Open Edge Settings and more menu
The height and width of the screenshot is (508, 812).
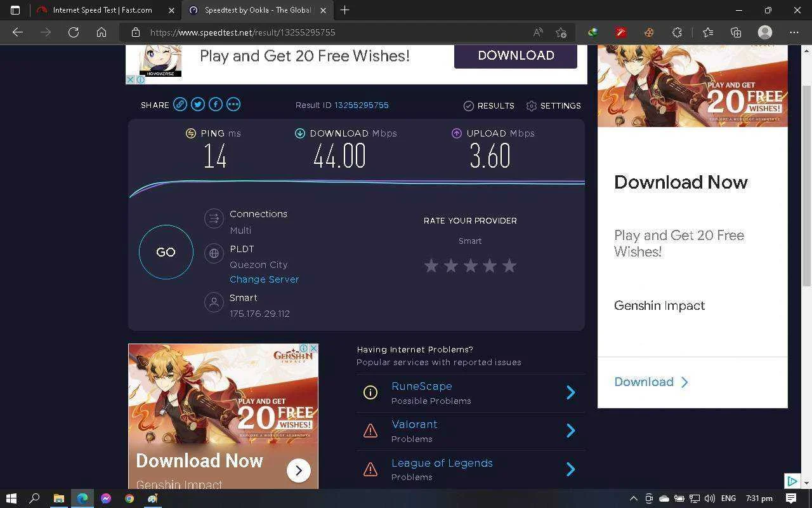click(794, 32)
